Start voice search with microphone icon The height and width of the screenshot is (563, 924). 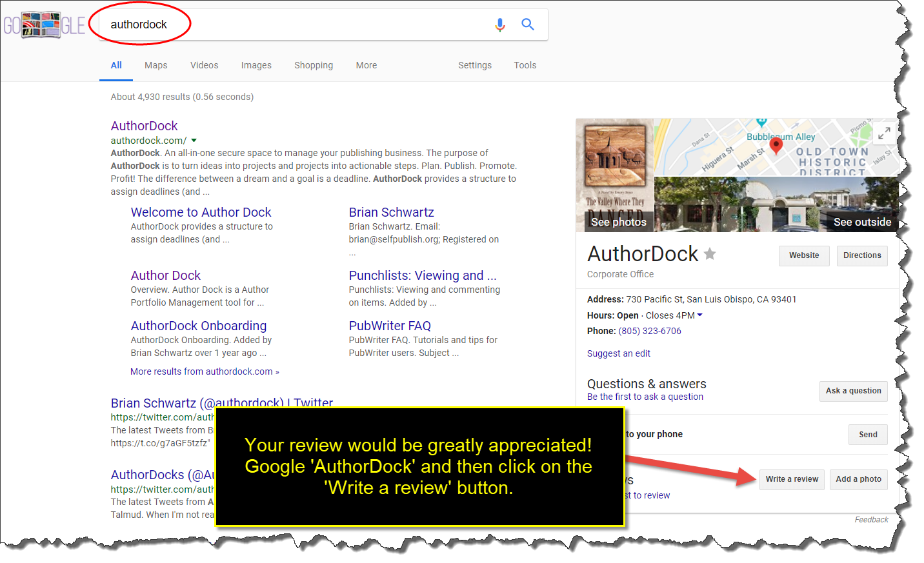click(500, 25)
